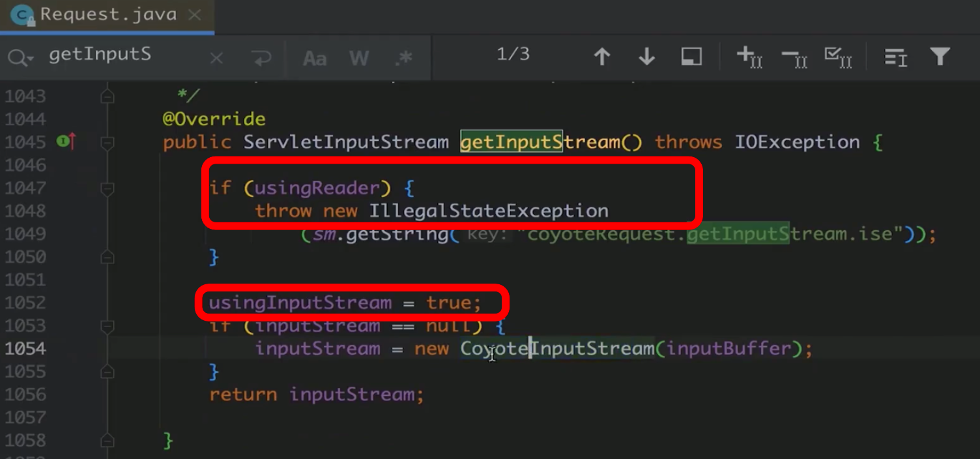This screenshot has width=980, height=459.
Task: Click coyoteRequest.getInputStream.ise string key
Action: coord(714,234)
